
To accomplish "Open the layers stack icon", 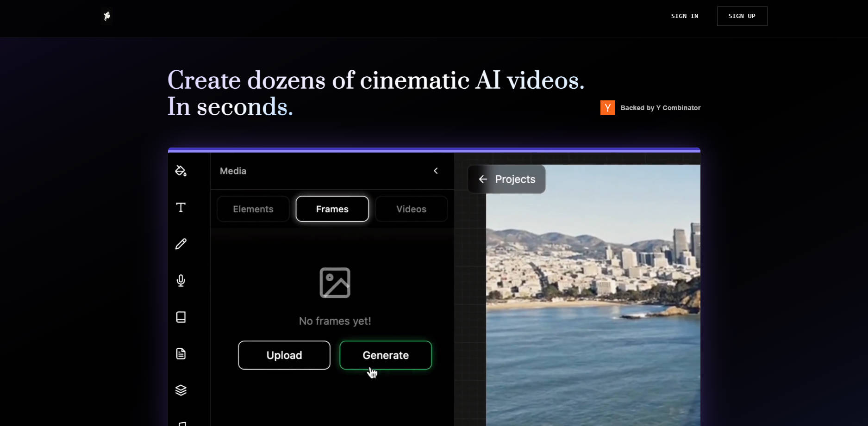I will tap(181, 390).
